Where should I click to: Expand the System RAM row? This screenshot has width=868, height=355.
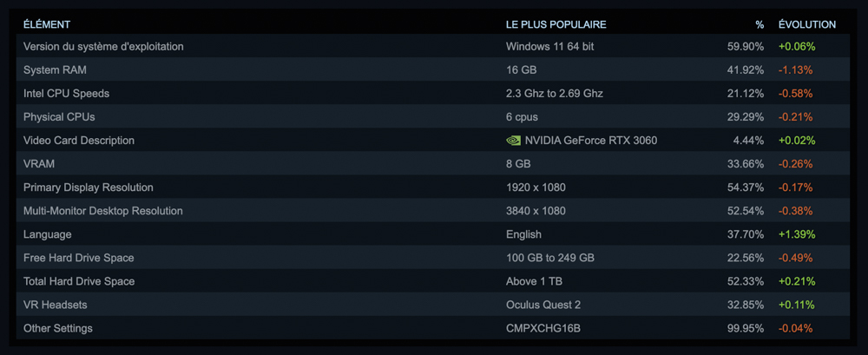tap(433, 70)
